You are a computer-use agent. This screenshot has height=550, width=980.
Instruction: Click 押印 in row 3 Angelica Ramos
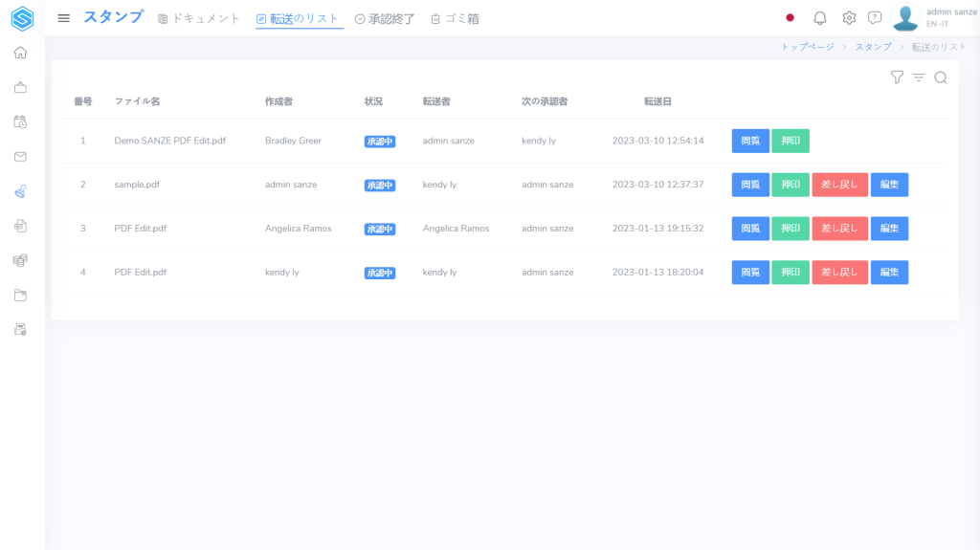coord(791,229)
